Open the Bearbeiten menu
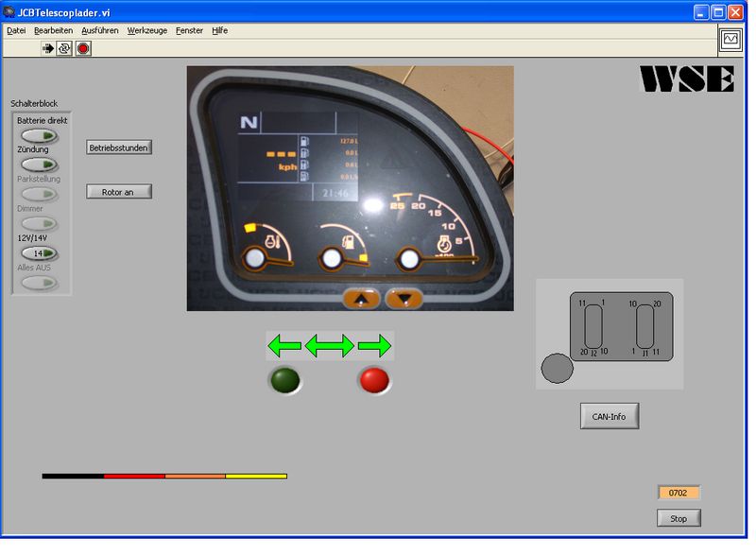756x555 pixels. 53,30
